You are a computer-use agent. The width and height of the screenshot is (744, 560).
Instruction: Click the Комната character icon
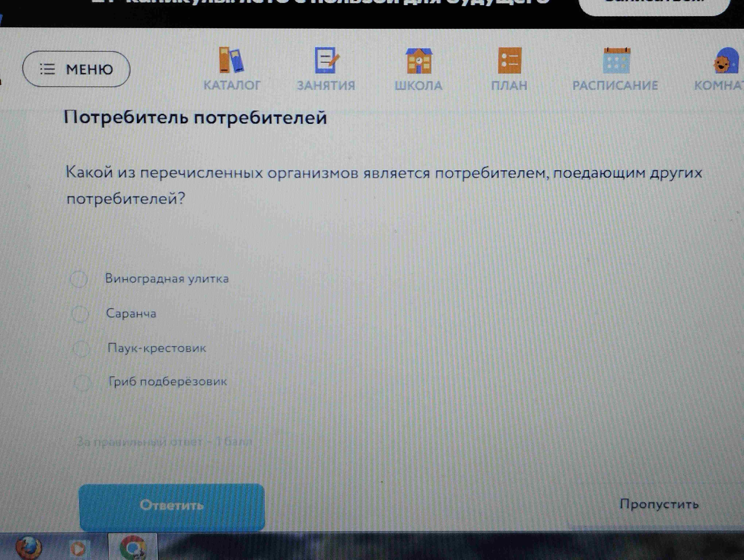pos(726,61)
